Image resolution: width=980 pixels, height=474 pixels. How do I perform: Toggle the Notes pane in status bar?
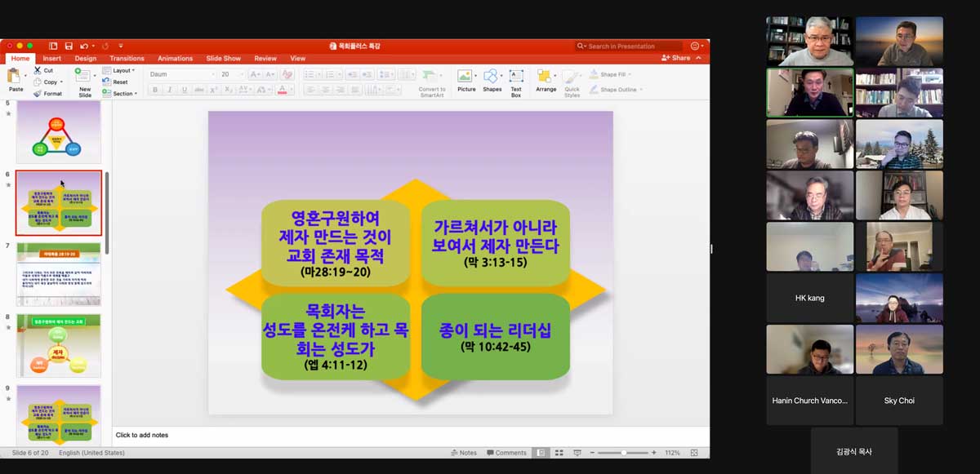(463, 453)
